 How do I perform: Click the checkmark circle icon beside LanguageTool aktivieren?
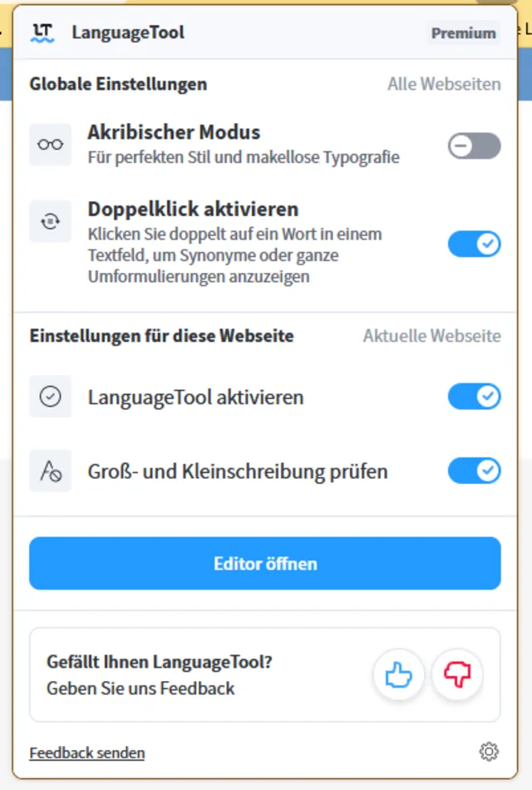coord(50,397)
